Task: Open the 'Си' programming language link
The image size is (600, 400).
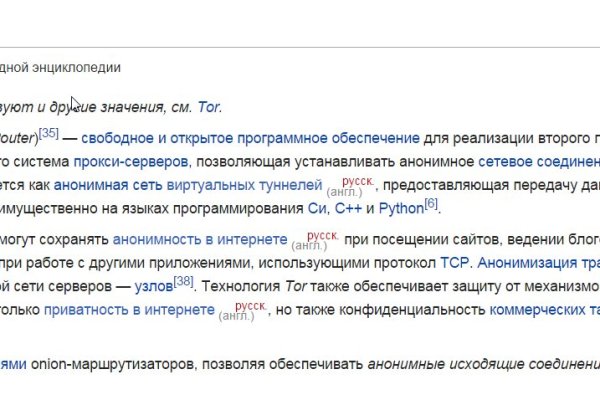Action: [x=314, y=209]
